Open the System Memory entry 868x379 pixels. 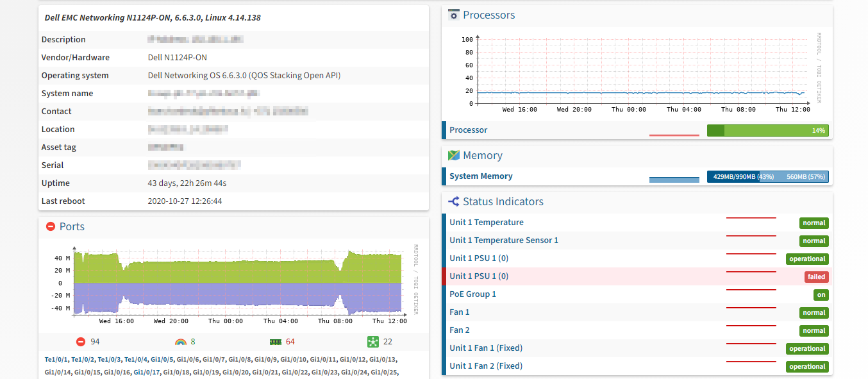481,176
